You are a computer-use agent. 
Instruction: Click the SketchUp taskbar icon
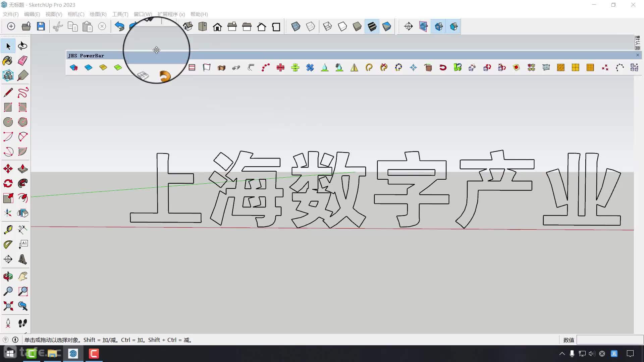[x=73, y=353]
